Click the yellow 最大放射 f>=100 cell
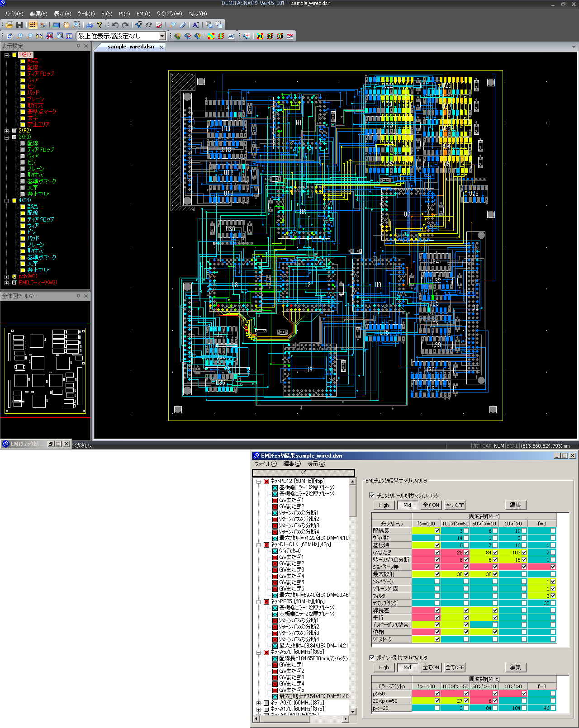This screenshot has width=579, height=728. coord(427,574)
